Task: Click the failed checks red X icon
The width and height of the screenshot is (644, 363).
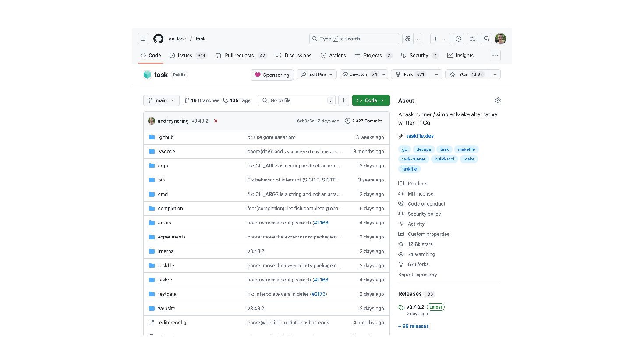Action: pyautogui.click(x=216, y=121)
